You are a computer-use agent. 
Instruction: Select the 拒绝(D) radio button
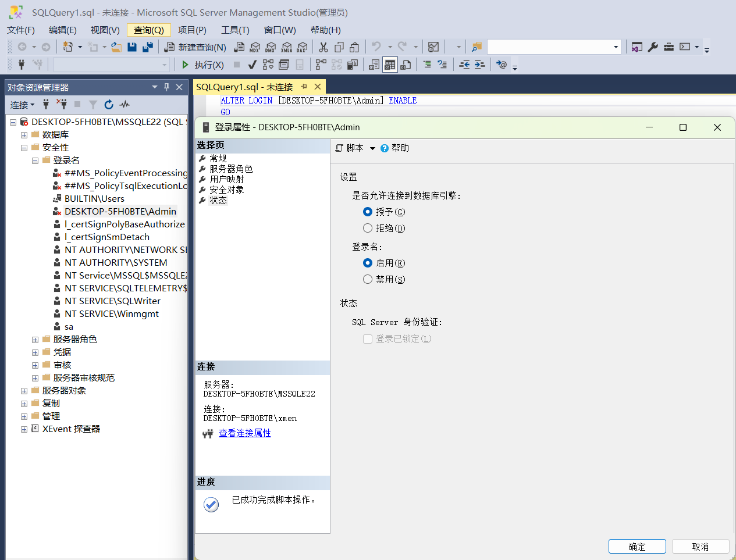click(x=368, y=228)
